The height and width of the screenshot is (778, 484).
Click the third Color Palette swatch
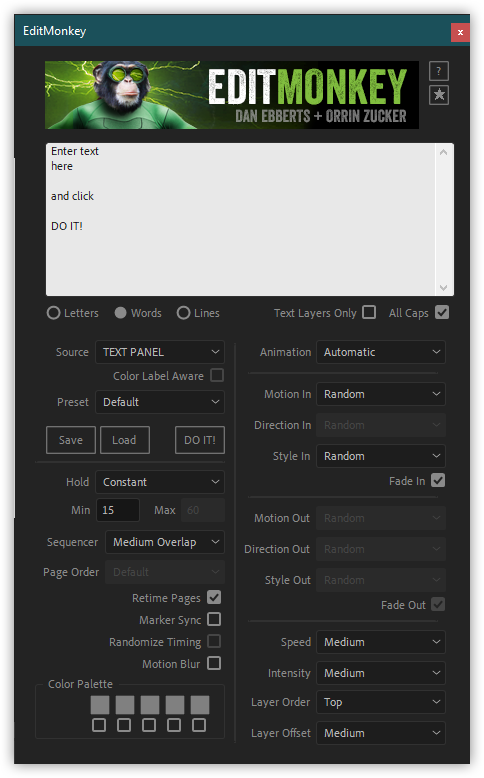tap(150, 705)
